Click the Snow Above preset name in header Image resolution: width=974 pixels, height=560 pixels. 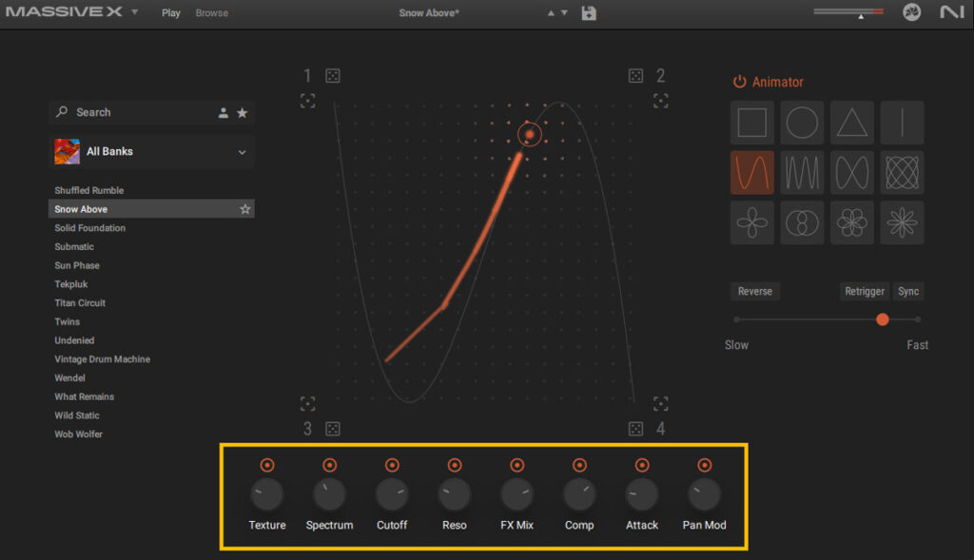429,13
